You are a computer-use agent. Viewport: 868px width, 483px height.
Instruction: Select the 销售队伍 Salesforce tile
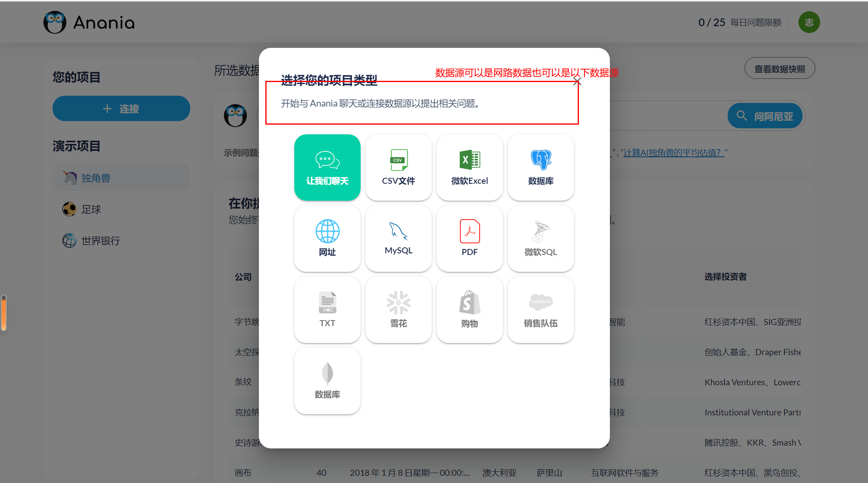pyautogui.click(x=540, y=310)
